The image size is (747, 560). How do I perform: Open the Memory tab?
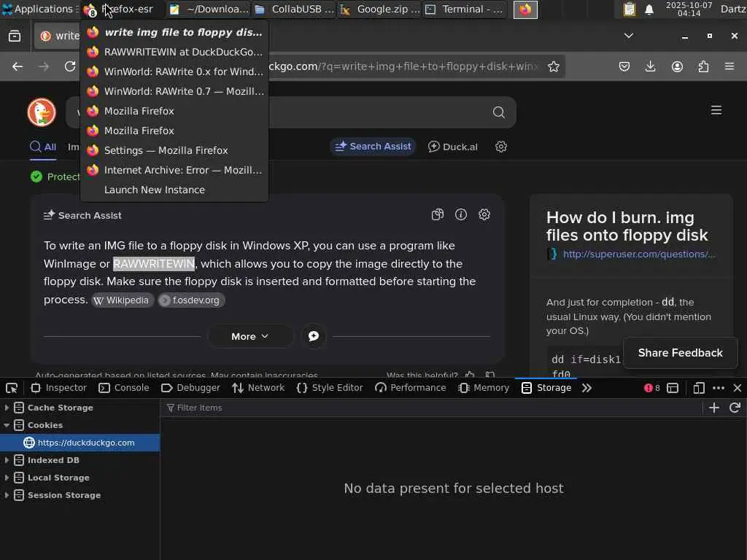pos(484,388)
